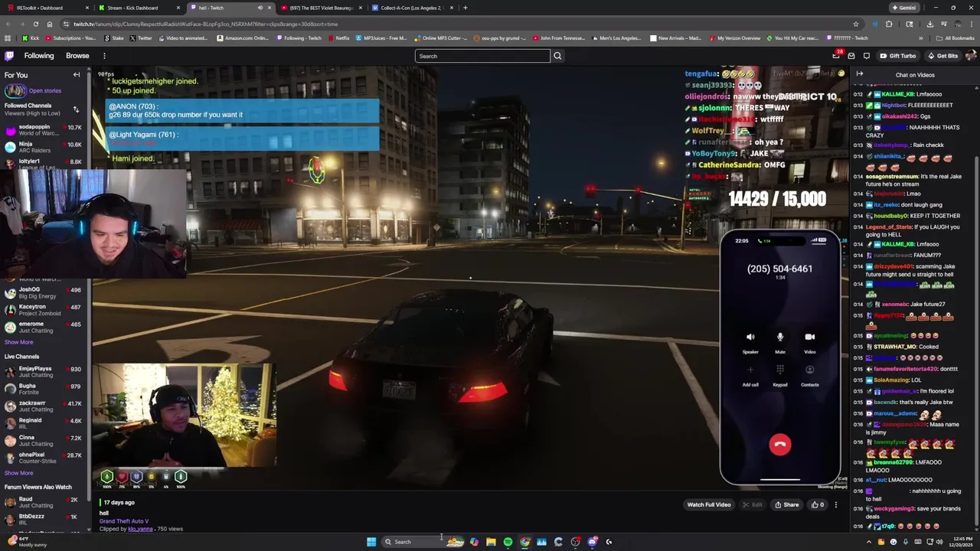Open Cinna live channel

pos(44,440)
